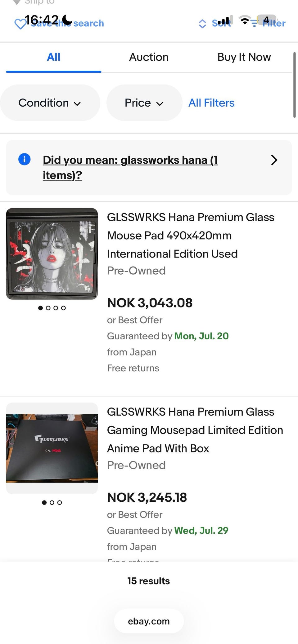298x644 pixels.
Task: Select second image dot under first listing
Action: coord(48,308)
